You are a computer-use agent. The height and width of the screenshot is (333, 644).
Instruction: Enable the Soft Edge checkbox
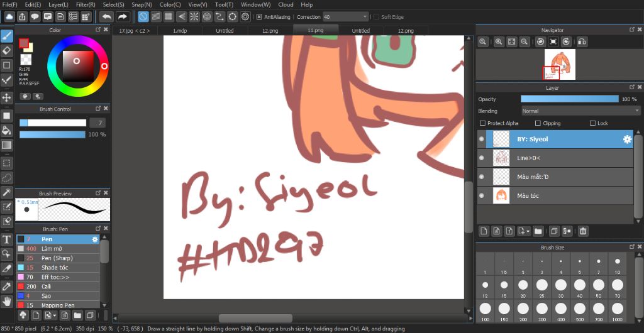[x=376, y=17]
